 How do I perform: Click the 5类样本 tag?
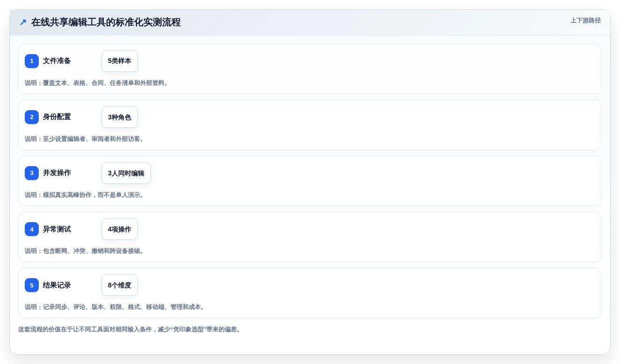click(120, 61)
